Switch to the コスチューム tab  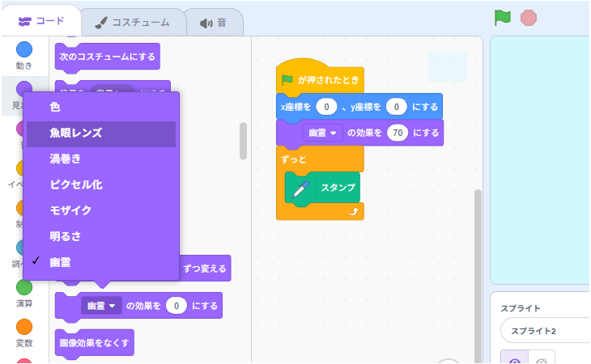coord(132,23)
